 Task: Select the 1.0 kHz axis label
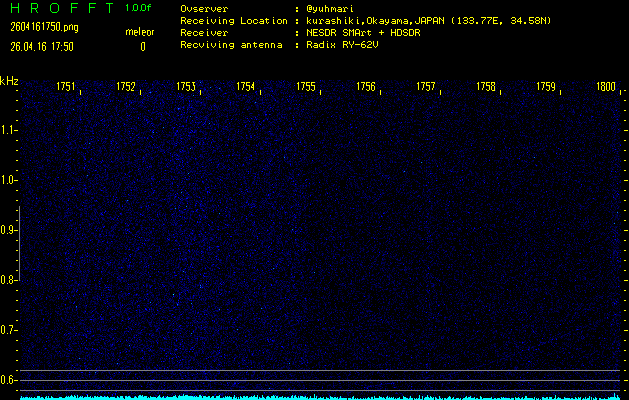click(x=9, y=180)
